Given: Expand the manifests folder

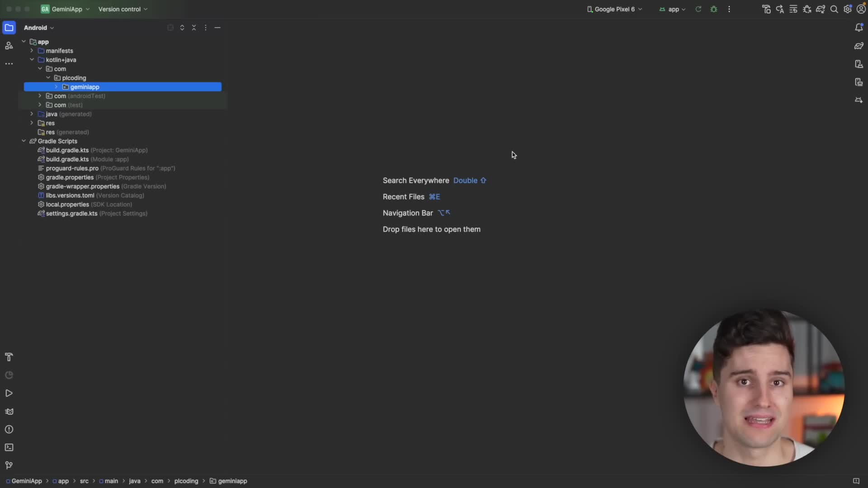Looking at the screenshot, I should click(32, 51).
